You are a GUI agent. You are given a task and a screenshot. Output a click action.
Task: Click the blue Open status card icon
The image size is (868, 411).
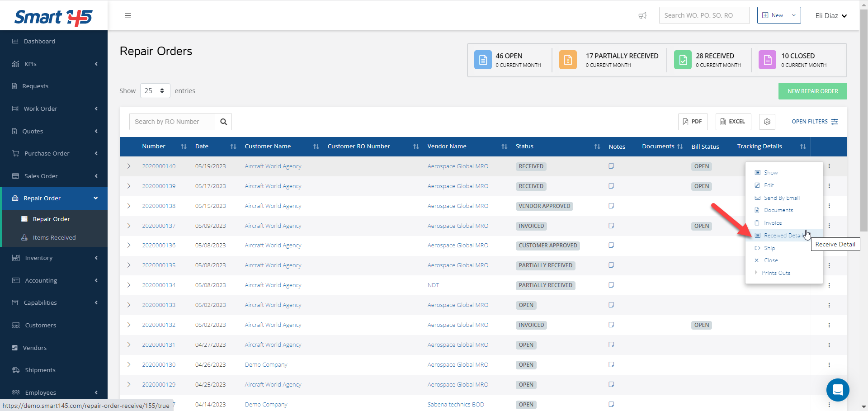[483, 60]
